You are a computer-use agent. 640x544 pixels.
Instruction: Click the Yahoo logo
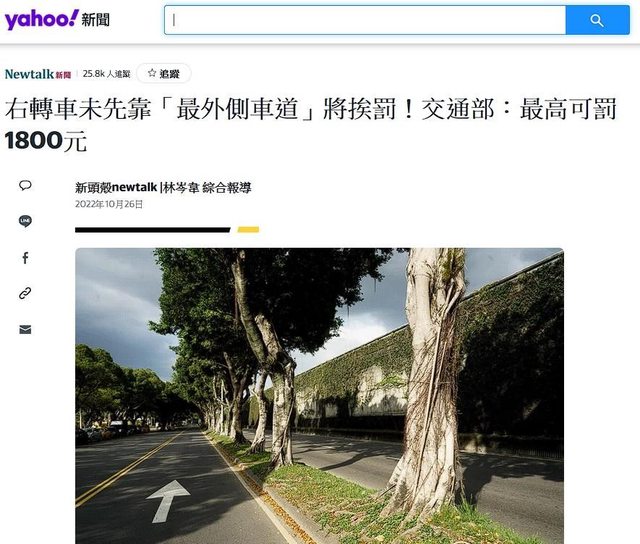click(x=41, y=20)
